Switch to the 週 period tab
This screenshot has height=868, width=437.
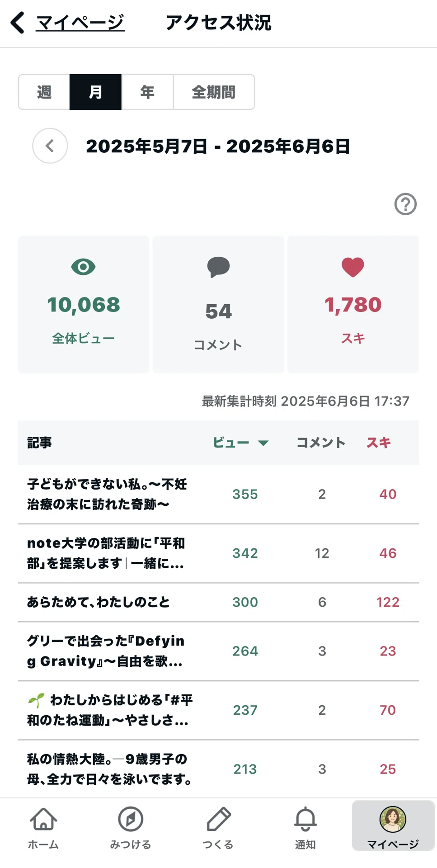click(x=44, y=92)
